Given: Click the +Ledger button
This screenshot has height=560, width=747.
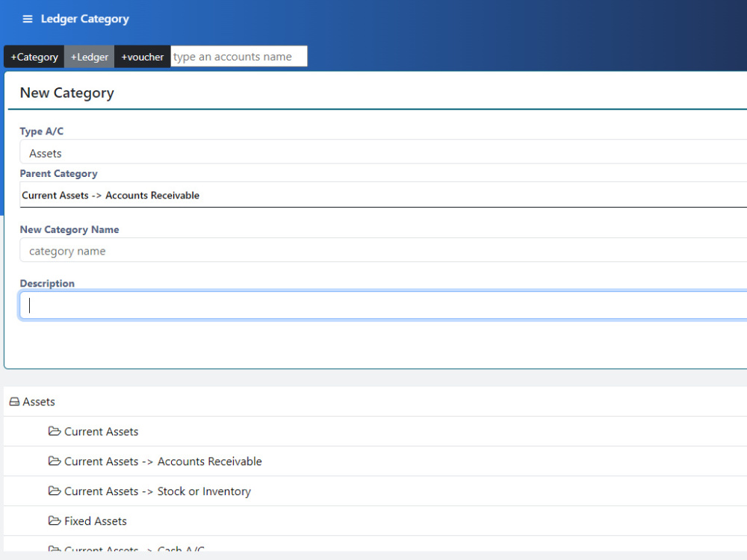Looking at the screenshot, I should coord(90,57).
